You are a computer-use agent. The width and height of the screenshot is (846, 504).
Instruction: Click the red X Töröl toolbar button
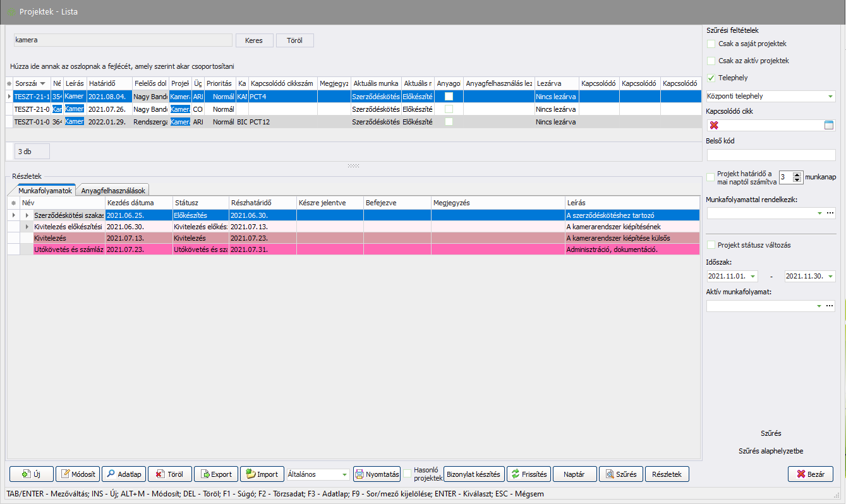[170, 474]
